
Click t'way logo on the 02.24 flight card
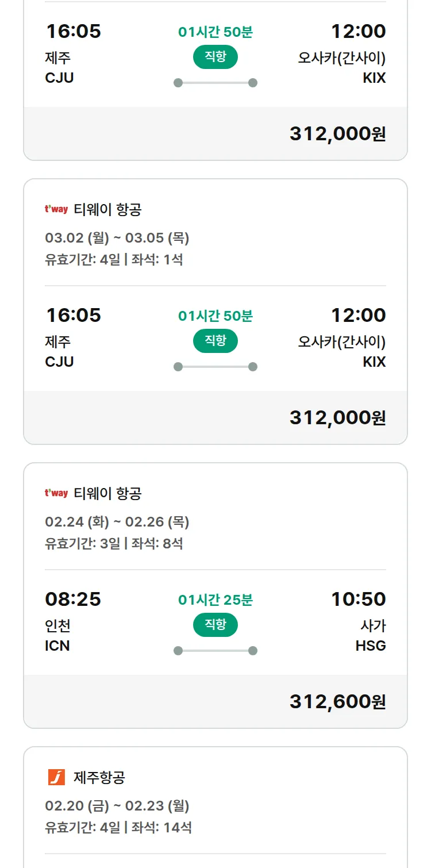[x=56, y=493]
